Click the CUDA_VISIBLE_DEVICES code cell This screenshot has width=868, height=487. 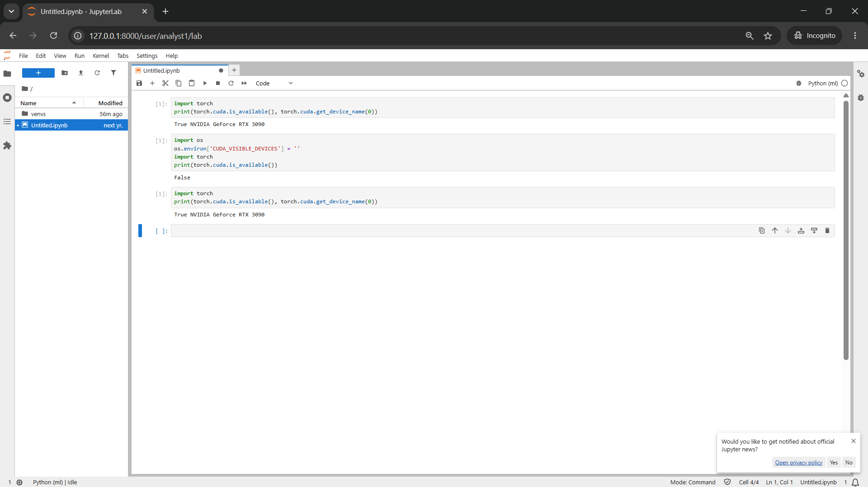(x=503, y=152)
